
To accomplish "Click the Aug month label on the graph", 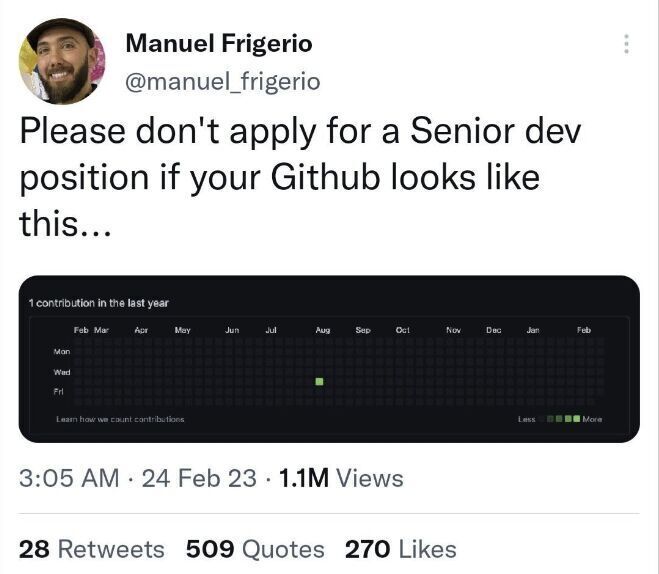I will (323, 329).
